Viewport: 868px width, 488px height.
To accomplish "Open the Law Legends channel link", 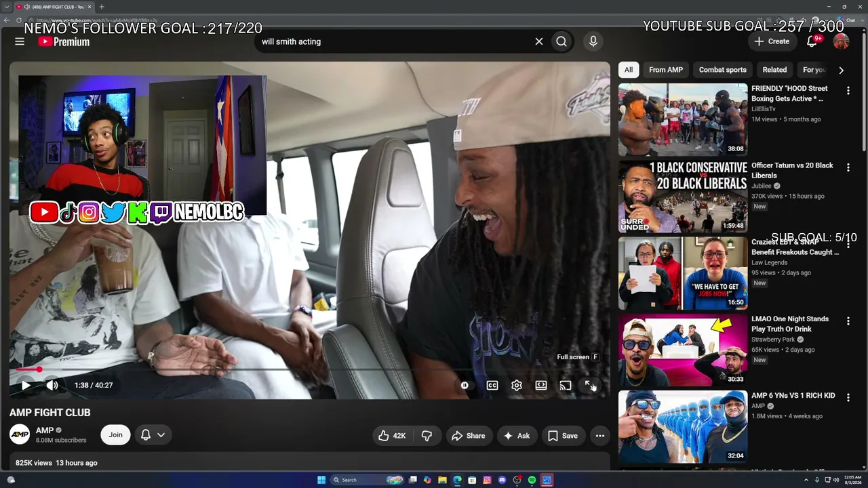I will coord(770,262).
